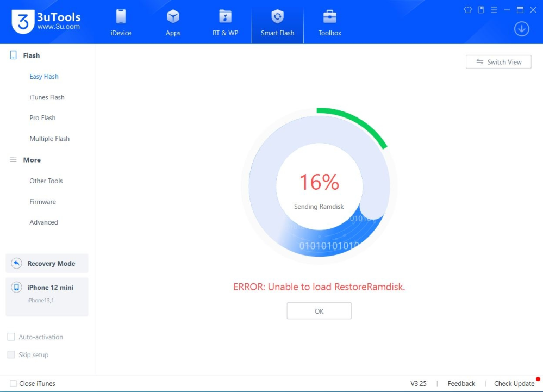Image resolution: width=543 pixels, height=392 pixels.
Task: Click the circular flash progress ring
Action: point(319,186)
